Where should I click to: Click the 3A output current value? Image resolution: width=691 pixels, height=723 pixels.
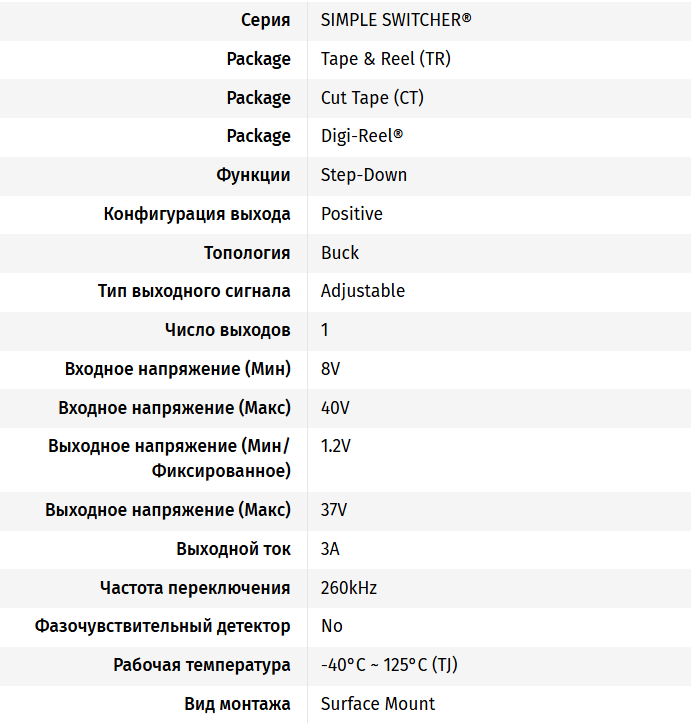coord(330,549)
